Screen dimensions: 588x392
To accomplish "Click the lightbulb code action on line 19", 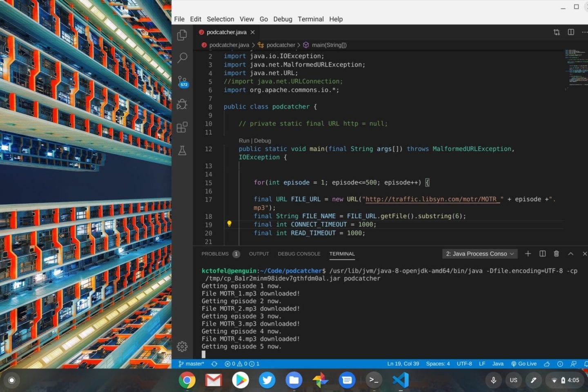I will click(229, 224).
